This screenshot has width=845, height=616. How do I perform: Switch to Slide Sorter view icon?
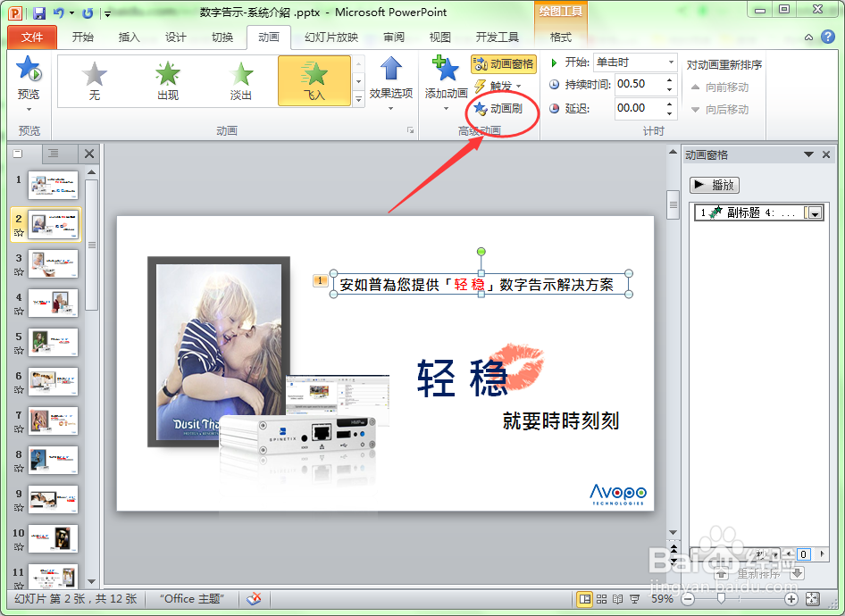pyautogui.click(x=601, y=599)
